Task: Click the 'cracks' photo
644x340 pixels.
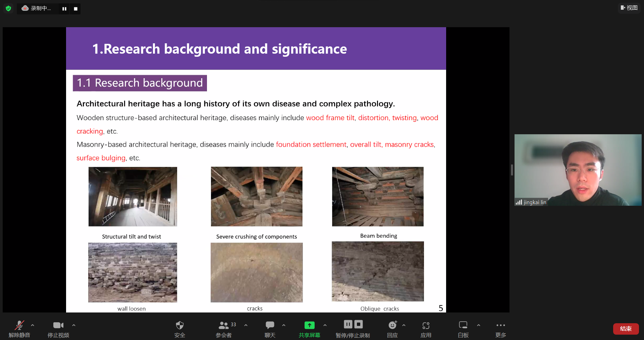Action: point(257,273)
